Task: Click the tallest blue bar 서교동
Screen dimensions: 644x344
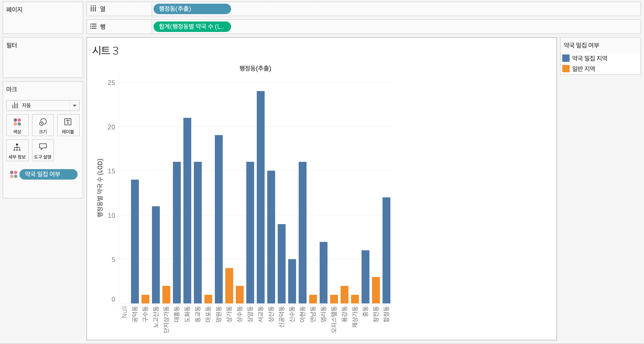Action: pyautogui.click(x=261, y=196)
